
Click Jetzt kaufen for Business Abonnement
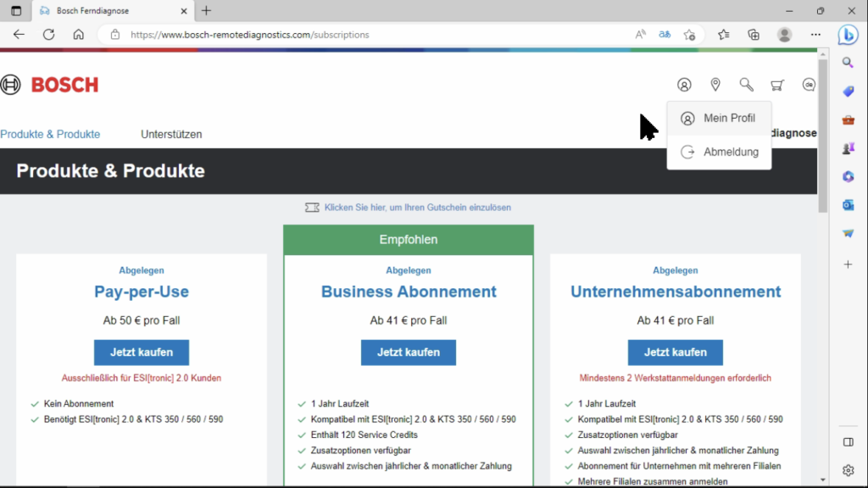point(409,352)
